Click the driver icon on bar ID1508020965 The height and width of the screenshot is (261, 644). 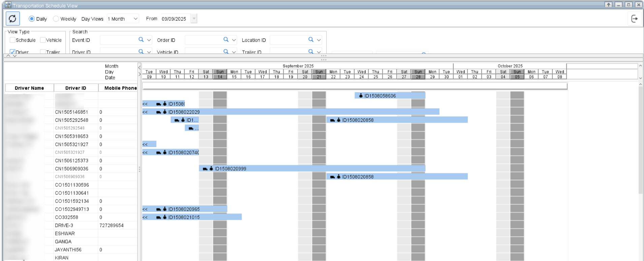tap(165, 209)
